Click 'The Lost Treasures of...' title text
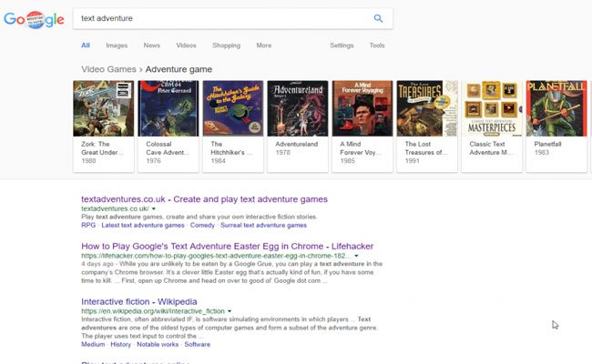This screenshot has height=364, width=592. [x=426, y=148]
